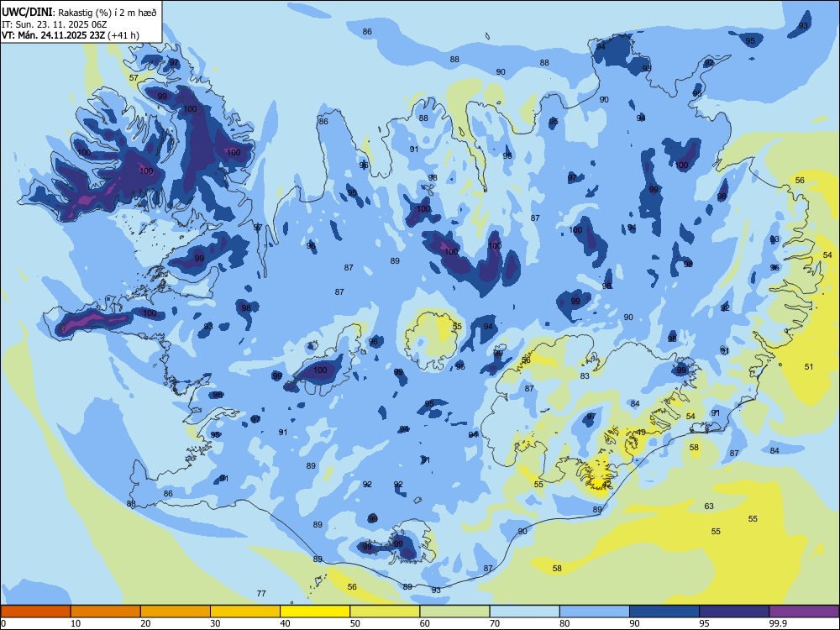Pick the 50–60 yellow-green legend swatch
Image resolution: width=840 pixels, height=630 pixels.
point(385,612)
